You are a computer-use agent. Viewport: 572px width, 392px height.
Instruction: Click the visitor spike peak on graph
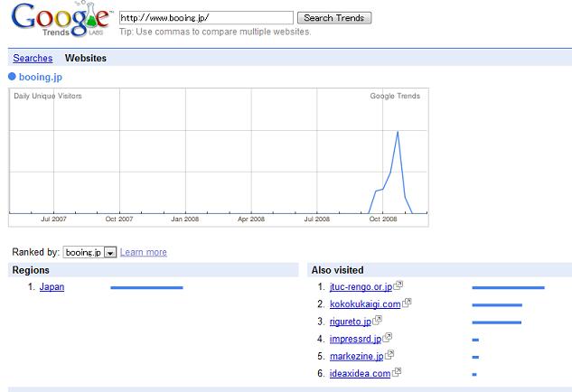coord(398,132)
